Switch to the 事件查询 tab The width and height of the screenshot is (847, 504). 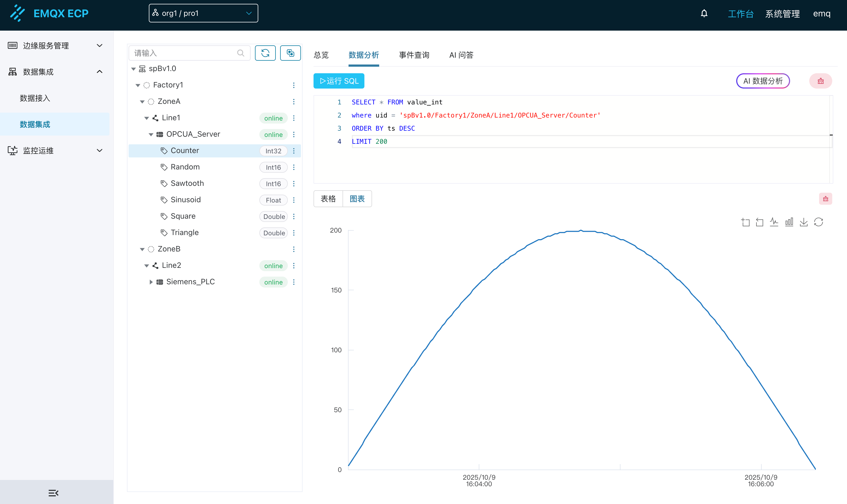tap(414, 55)
